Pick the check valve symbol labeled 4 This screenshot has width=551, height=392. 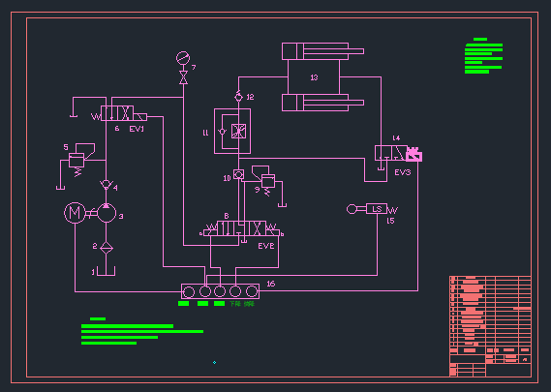coord(106,185)
